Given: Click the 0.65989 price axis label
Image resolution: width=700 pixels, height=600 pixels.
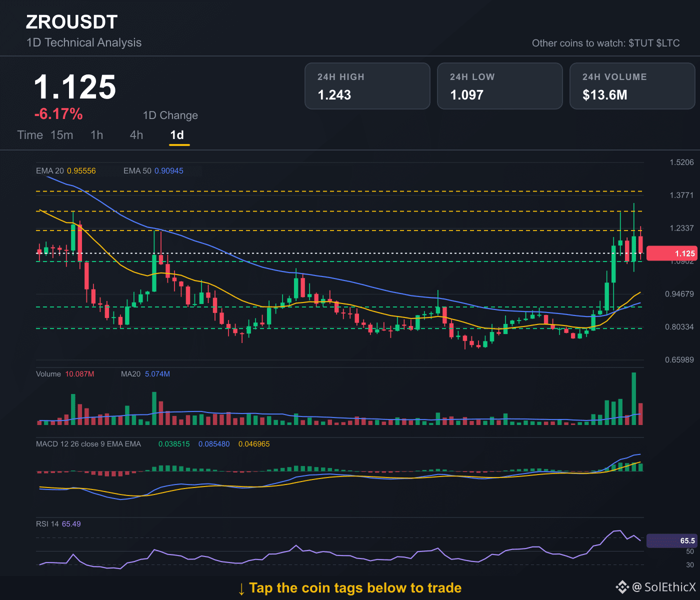Looking at the screenshot, I should [x=679, y=360].
